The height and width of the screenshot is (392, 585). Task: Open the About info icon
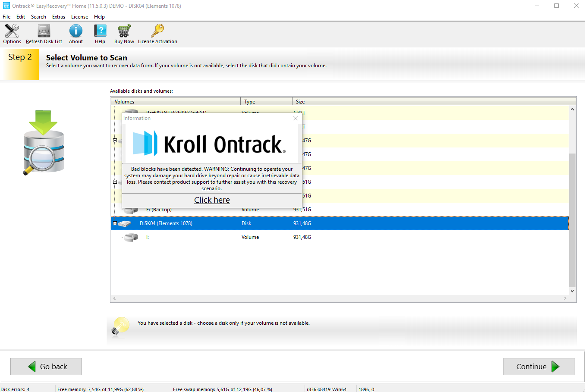tap(76, 34)
